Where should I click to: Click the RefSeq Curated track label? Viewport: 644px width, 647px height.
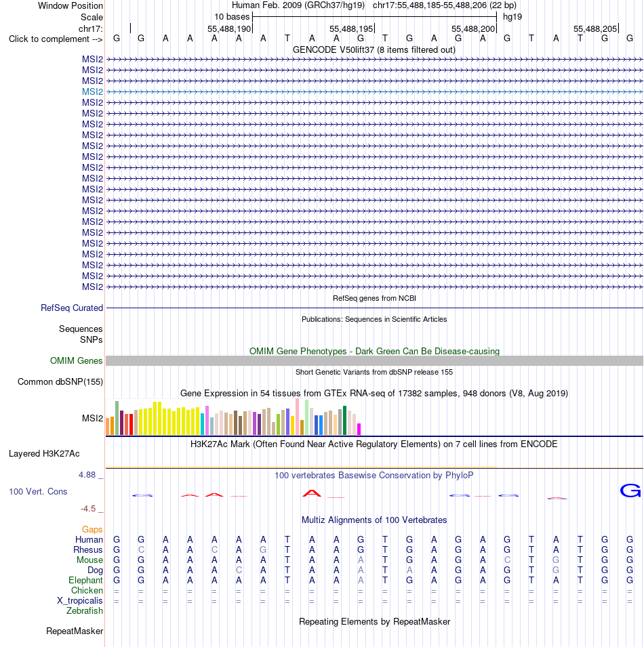point(72,308)
